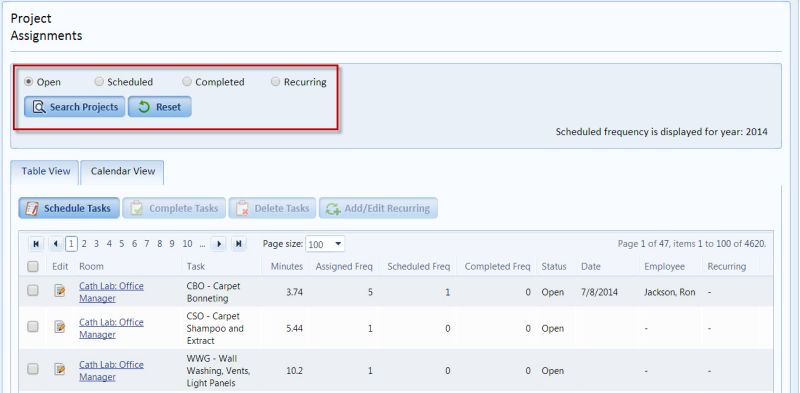
Task: Go to first page using pager icon
Action: coord(36,244)
